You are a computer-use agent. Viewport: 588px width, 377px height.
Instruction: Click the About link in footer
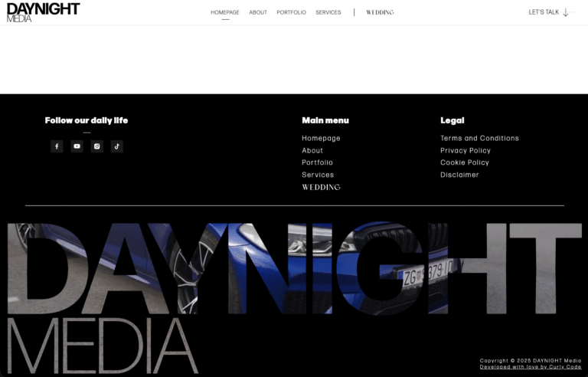click(x=312, y=151)
